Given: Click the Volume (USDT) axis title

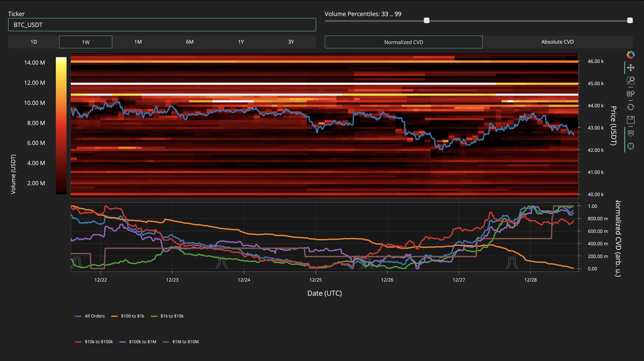Looking at the screenshot, I should pyautogui.click(x=13, y=174).
